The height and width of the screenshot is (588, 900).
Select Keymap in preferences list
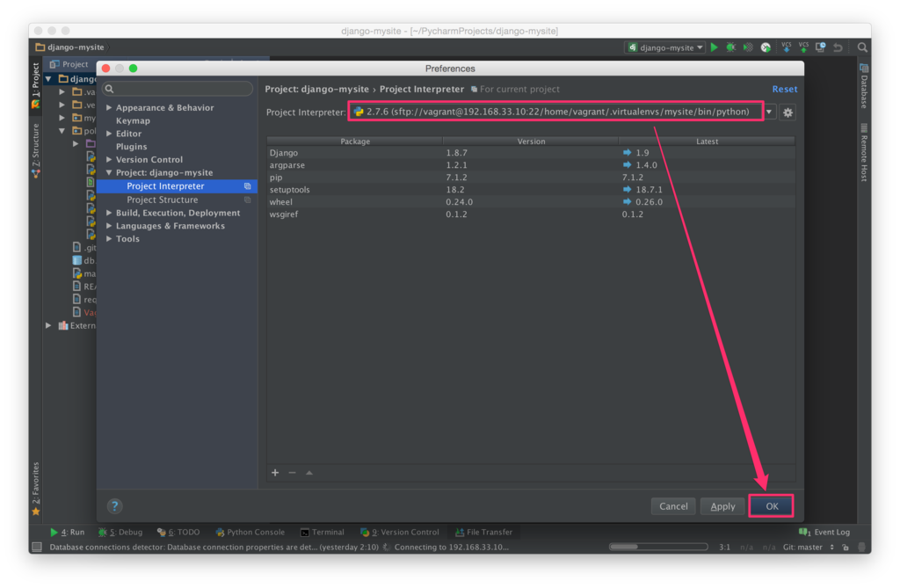click(134, 120)
